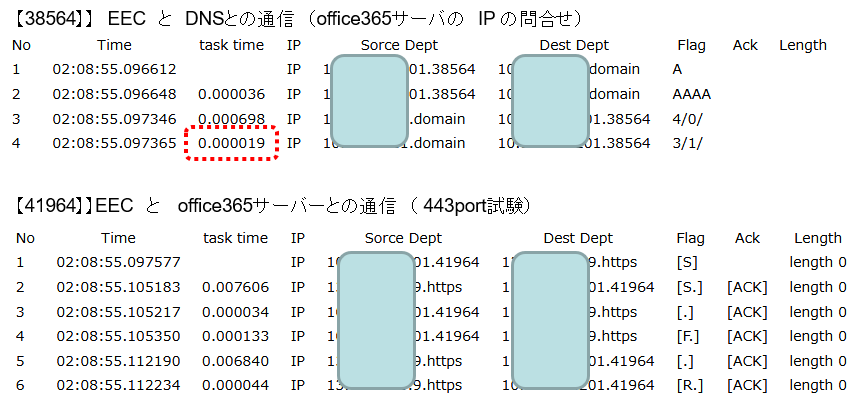Image resolution: width=849 pixels, height=396 pixels.
Task: Select the task time value 0.000036
Action: pyautogui.click(x=232, y=94)
